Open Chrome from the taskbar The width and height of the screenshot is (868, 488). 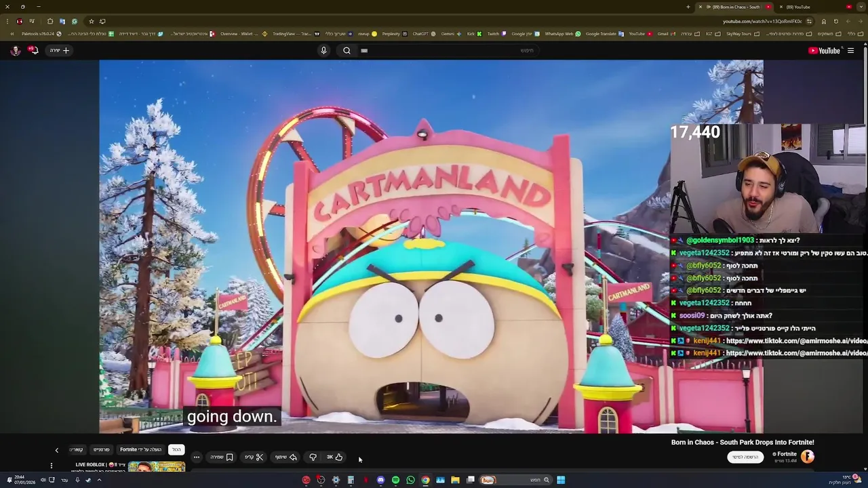(425, 480)
